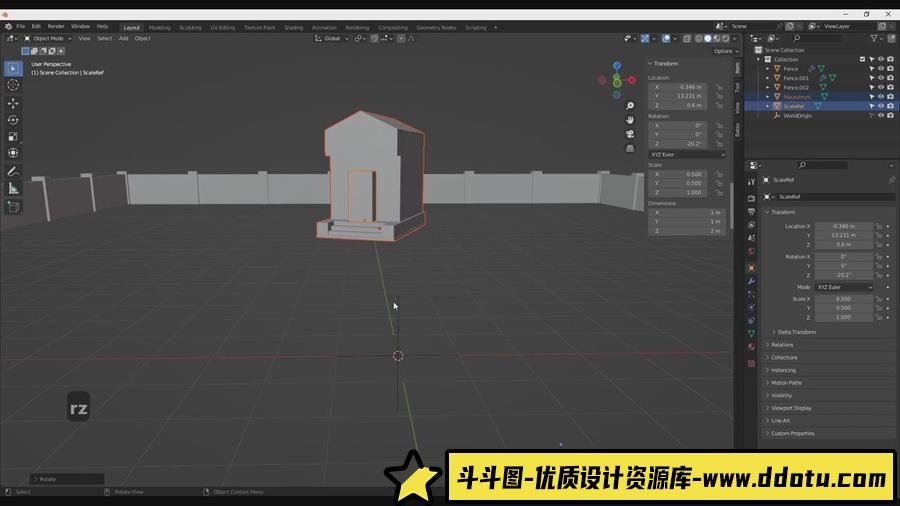Open the Object Data properties green triangle tab
900x506 pixels.
751,333
